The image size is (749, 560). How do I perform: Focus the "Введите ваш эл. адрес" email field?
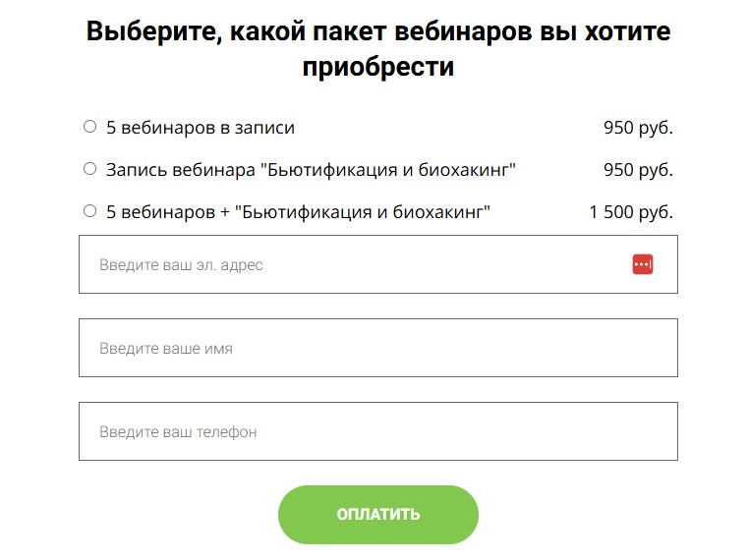coord(377,264)
